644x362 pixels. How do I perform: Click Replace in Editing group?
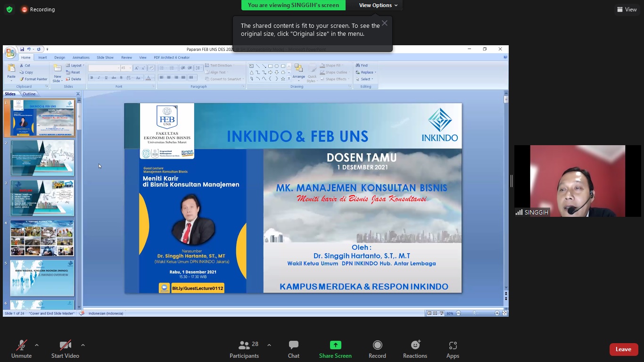365,72
